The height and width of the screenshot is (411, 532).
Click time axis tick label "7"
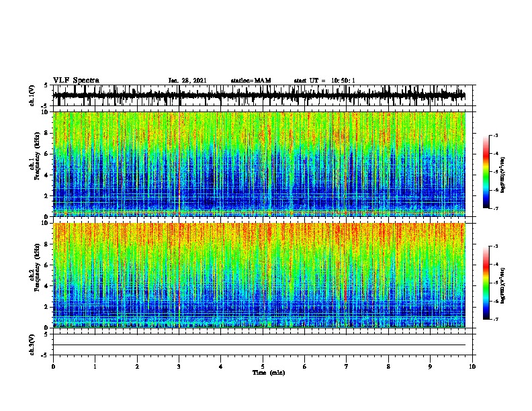[347, 367]
